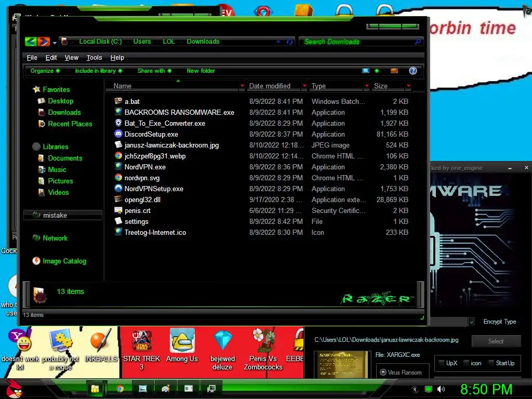Open the View menu

(72, 58)
